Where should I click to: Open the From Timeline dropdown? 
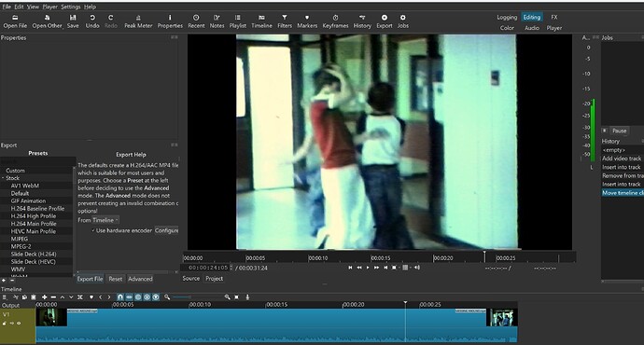[105, 220]
